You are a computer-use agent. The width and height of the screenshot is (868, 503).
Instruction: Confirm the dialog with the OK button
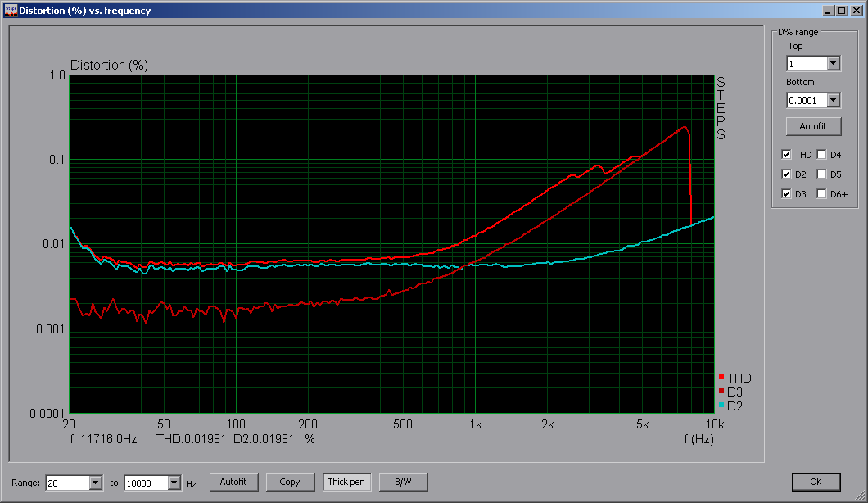coord(816,482)
